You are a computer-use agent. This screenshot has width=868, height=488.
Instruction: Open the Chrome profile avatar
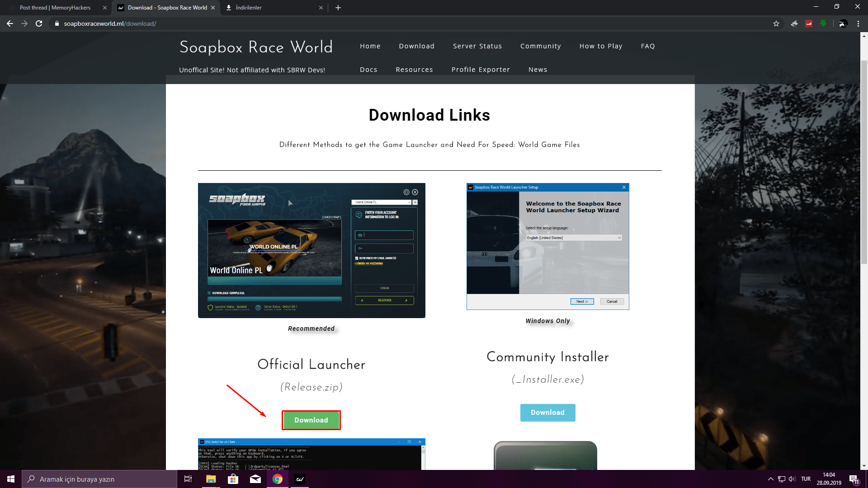pos(843,23)
